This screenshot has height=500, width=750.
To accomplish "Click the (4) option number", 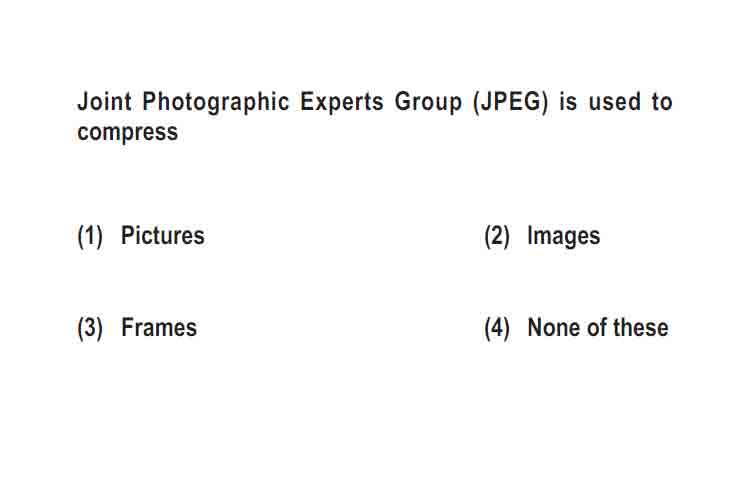I will click(x=497, y=329).
